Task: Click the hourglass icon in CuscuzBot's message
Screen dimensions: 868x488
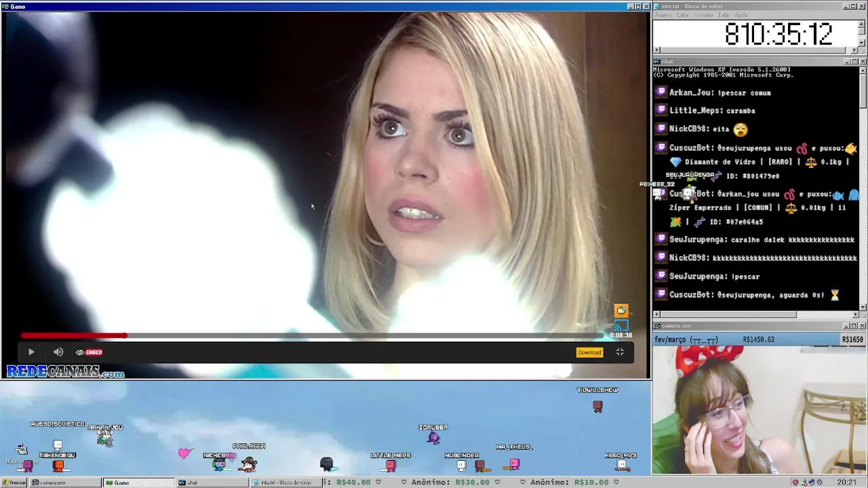Action: pyautogui.click(x=835, y=295)
